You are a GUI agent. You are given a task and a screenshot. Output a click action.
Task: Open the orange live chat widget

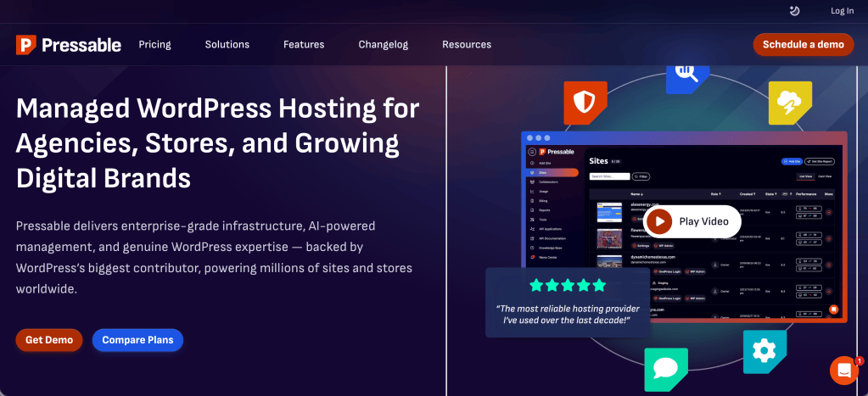[x=844, y=371]
